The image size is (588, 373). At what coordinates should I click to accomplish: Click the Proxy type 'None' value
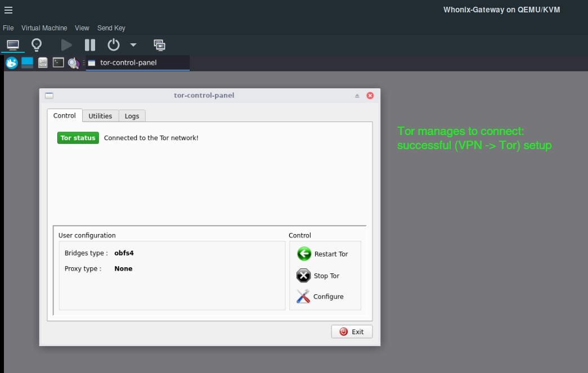pyautogui.click(x=123, y=269)
